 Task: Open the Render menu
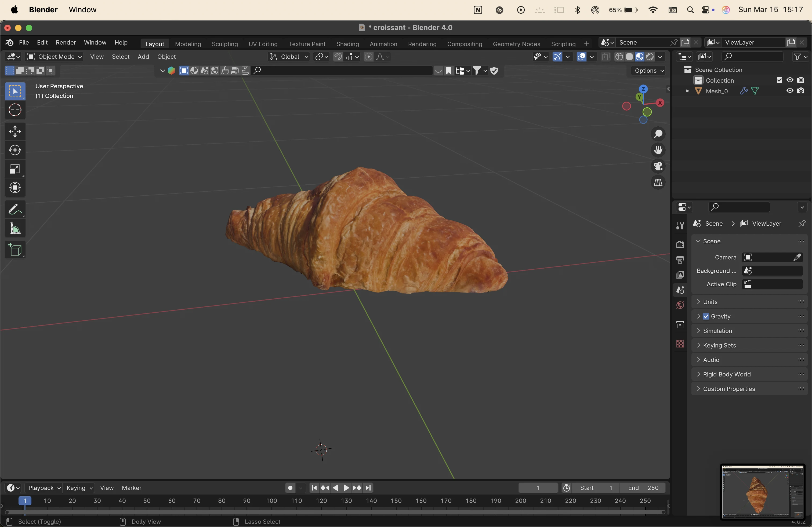click(66, 42)
